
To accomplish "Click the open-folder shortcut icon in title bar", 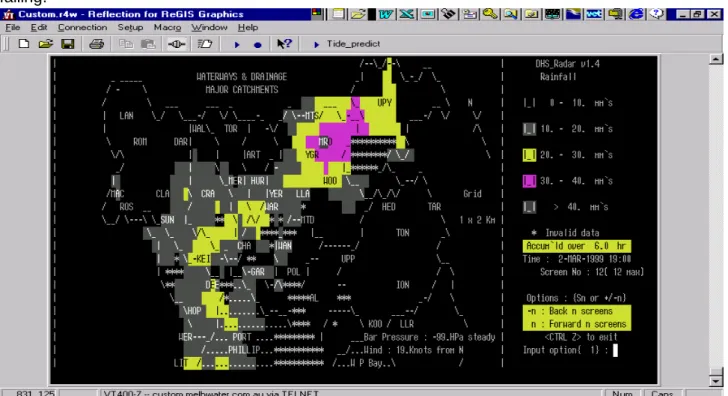I will click(358, 14).
